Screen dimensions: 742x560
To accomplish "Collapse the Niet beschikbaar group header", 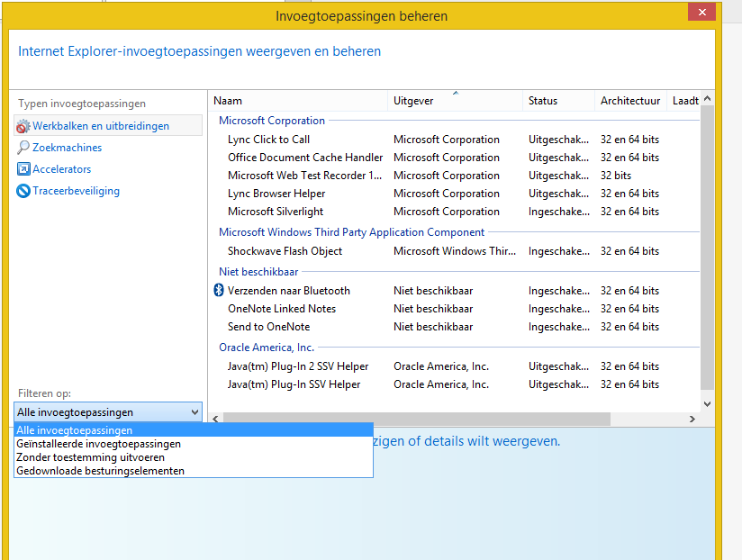I will tap(258, 272).
